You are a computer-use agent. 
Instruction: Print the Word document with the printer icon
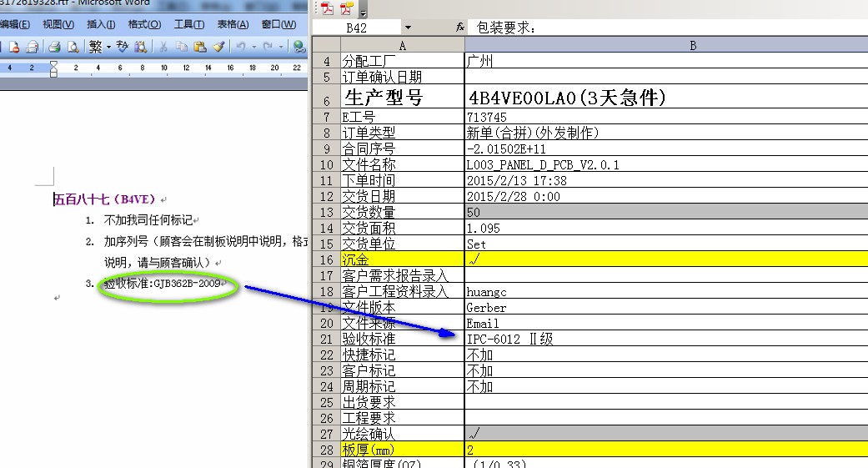54,47
